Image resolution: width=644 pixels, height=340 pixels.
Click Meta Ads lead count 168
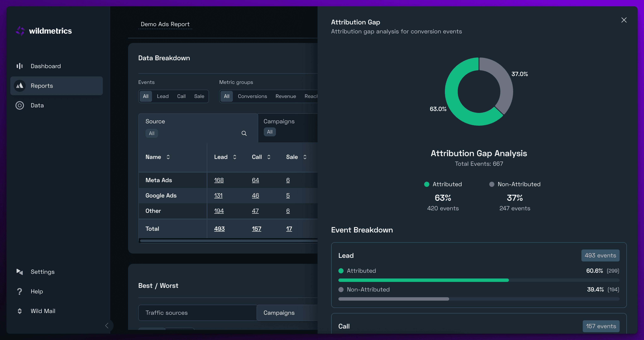[x=219, y=180]
